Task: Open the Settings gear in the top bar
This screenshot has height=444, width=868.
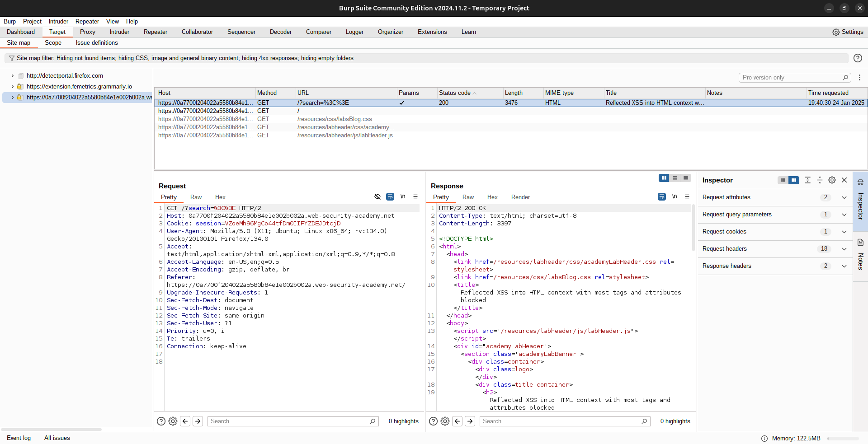Action: coord(848,32)
